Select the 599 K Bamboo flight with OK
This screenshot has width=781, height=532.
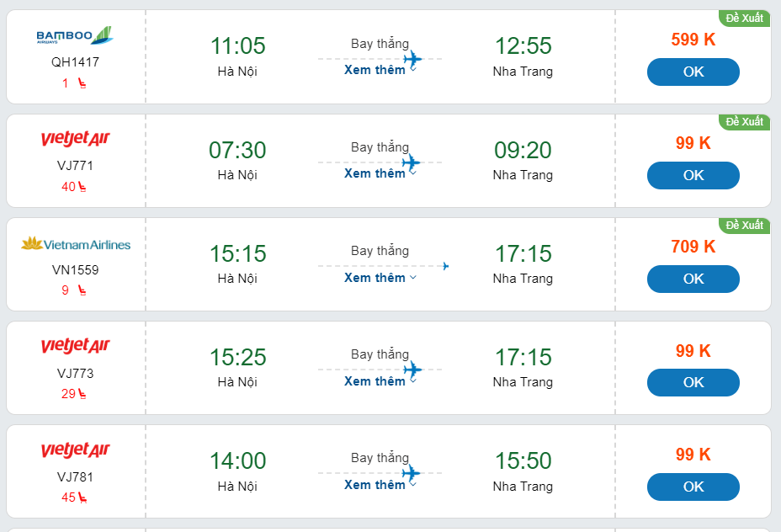click(693, 72)
